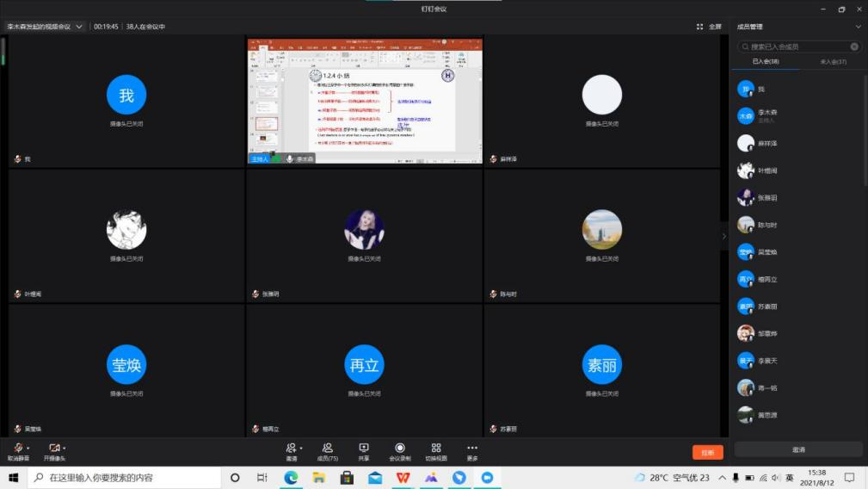
Task: Expand the arrow next to camera button
Action: point(65,448)
